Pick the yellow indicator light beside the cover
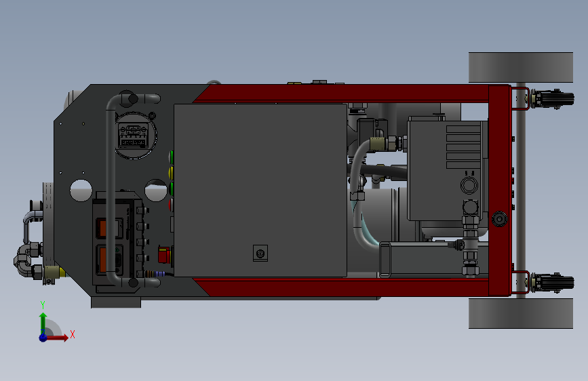Image resolution: width=588 pixels, height=381 pixels. pyautogui.click(x=171, y=173)
